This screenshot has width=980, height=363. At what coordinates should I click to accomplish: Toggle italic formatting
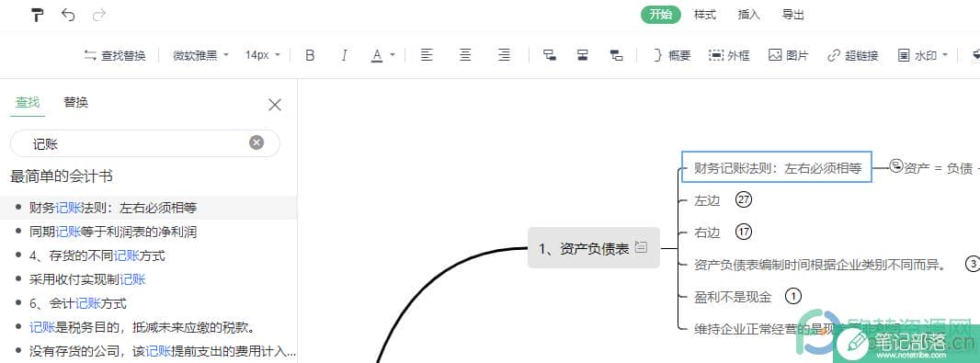pos(343,56)
